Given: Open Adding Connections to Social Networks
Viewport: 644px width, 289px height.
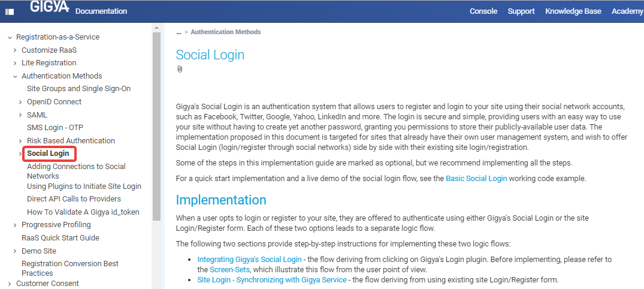Looking at the screenshot, I should tap(77, 171).
